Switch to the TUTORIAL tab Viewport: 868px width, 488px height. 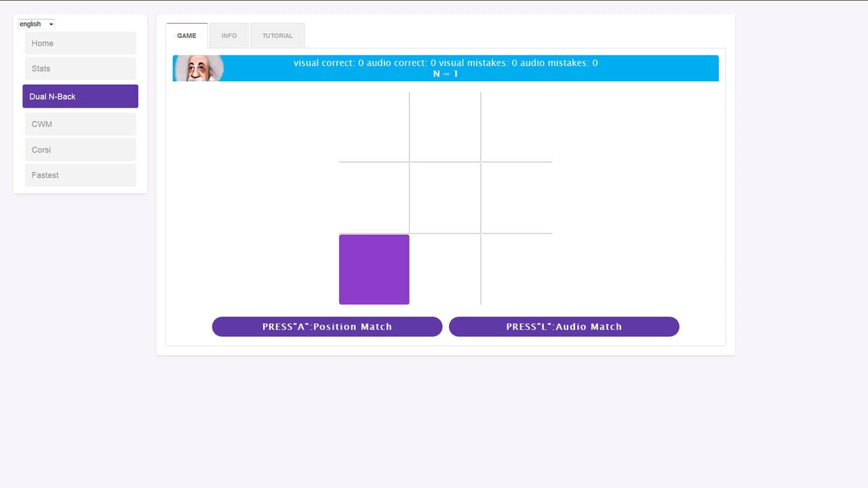277,36
